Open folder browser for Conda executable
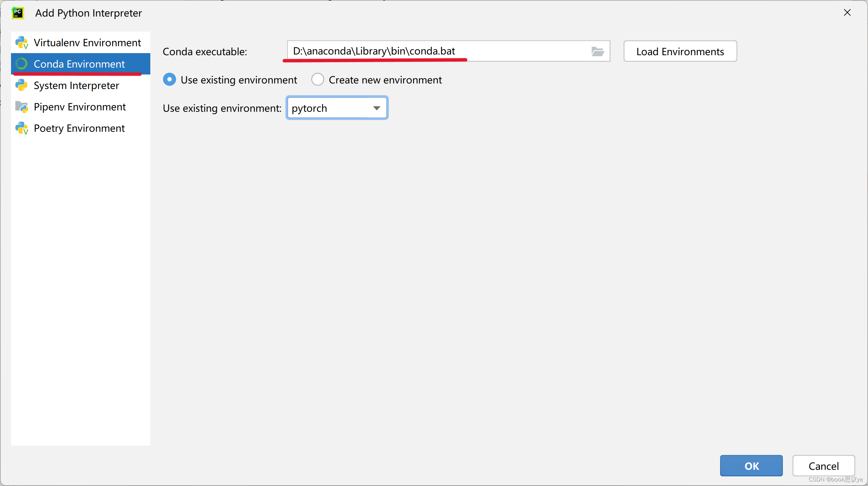The image size is (868, 486). (597, 51)
